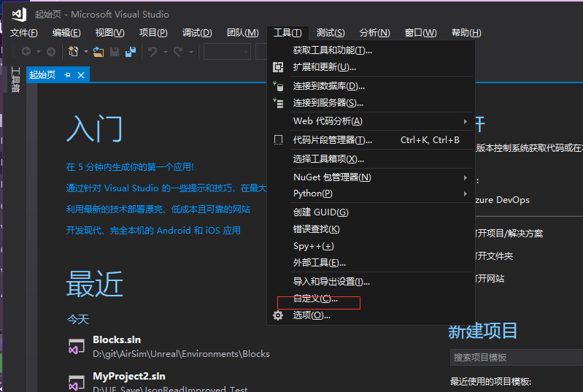583x392 pixels.
Task: Select 创建 GUID(G) menu item
Action: [371, 212]
